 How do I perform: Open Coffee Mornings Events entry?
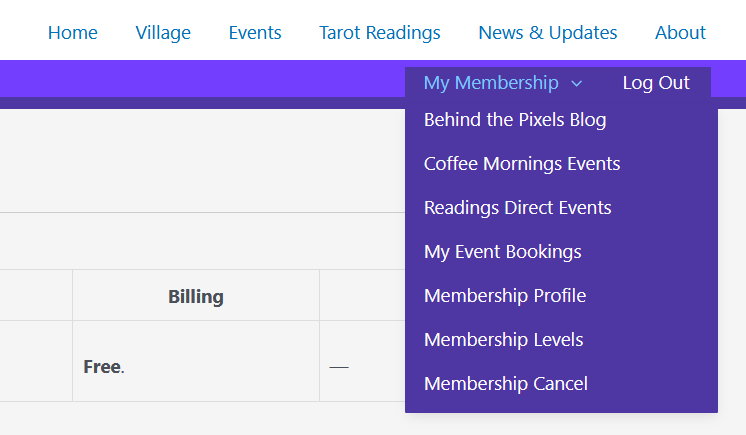coord(522,164)
